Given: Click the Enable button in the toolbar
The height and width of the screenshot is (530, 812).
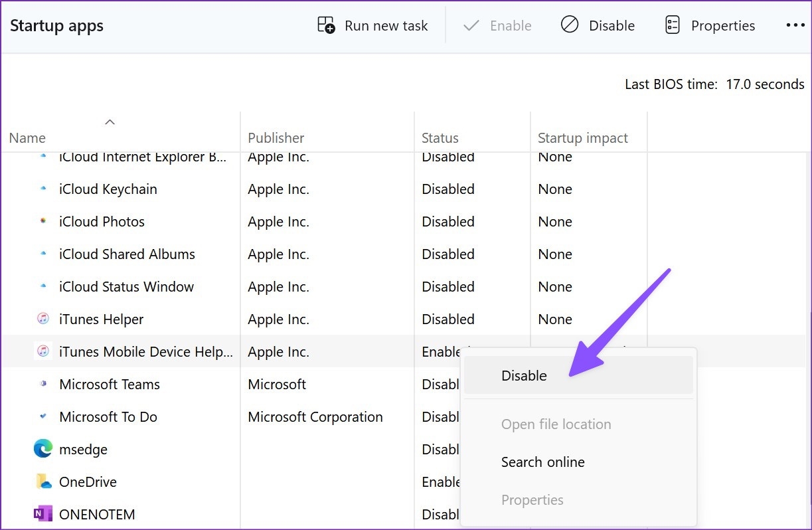Looking at the screenshot, I should point(498,25).
